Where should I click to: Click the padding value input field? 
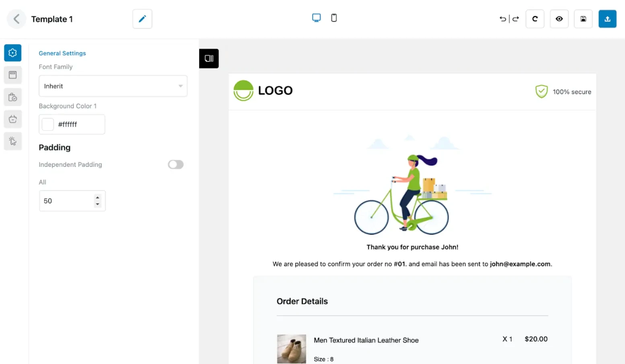coord(66,200)
